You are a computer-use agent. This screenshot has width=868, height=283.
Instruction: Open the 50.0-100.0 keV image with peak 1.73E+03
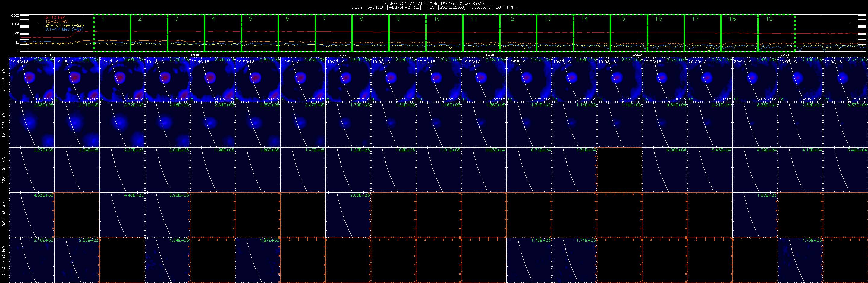pos(800,260)
